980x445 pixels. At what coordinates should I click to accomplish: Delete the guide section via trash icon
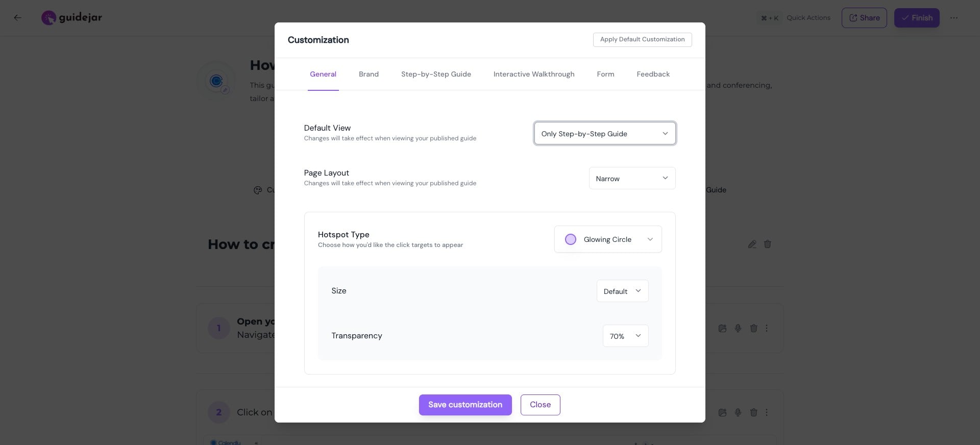click(767, 244)
